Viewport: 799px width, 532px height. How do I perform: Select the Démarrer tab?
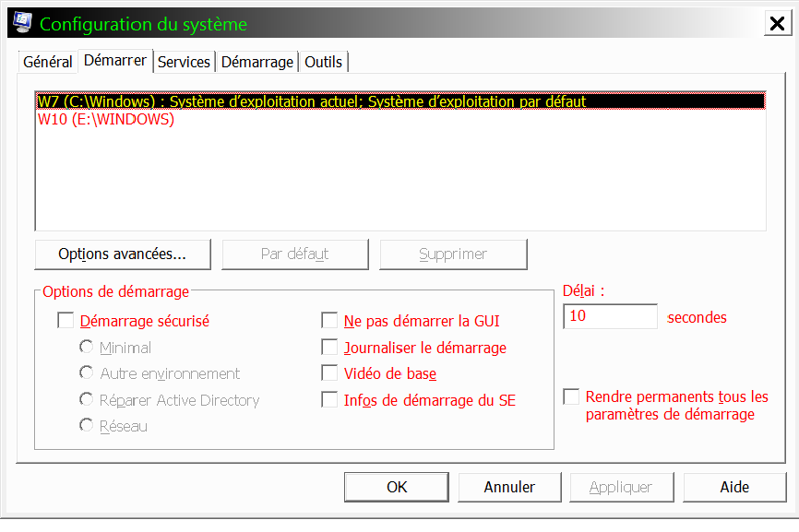click(115, 61)
